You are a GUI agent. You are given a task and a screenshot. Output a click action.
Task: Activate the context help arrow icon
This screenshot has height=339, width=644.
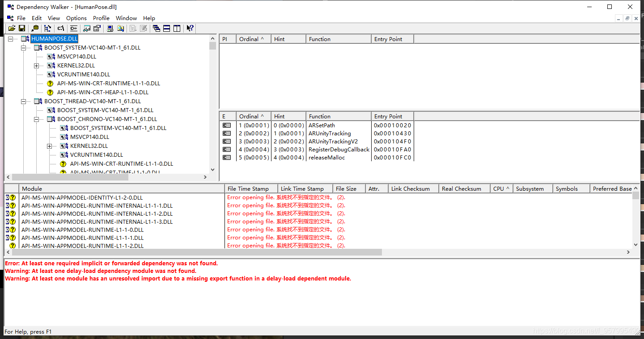coord(190,28)
